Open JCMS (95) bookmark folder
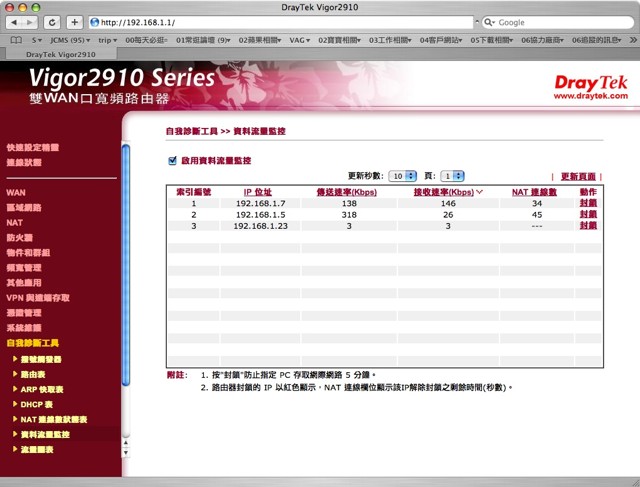640x487 pixels. pyautogui.click(x=70, y=40)
